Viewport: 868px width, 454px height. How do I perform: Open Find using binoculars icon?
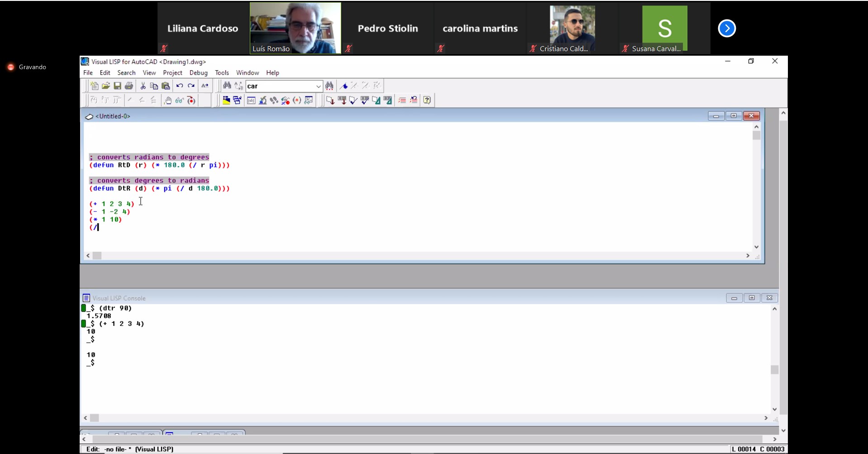tap(227, 86)
